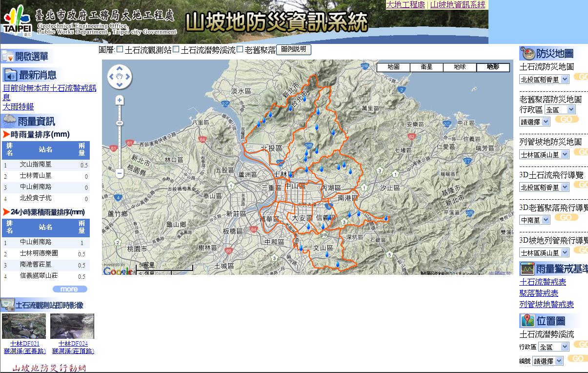Click GO for 3D老舊聚落飛行導覽
Screen dimensions: 588x373
pos(567,217)
